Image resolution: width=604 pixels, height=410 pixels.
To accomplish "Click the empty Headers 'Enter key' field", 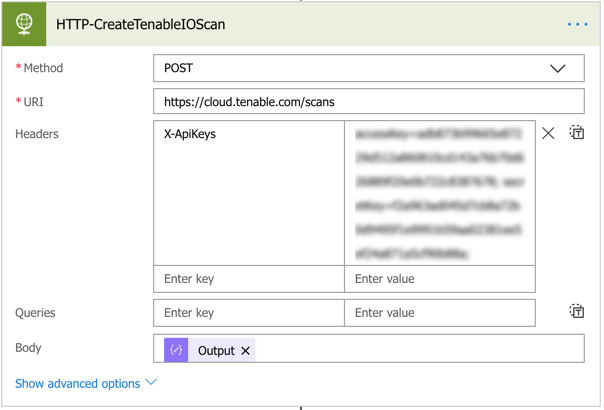I will (248, 279).
